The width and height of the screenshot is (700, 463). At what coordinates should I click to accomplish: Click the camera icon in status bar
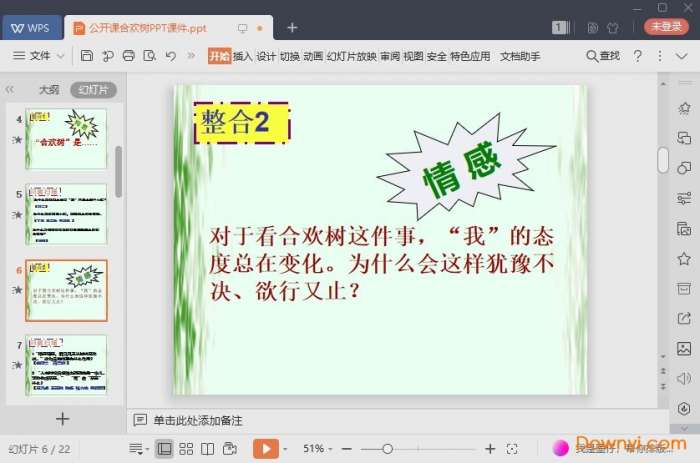pos(229,448)
